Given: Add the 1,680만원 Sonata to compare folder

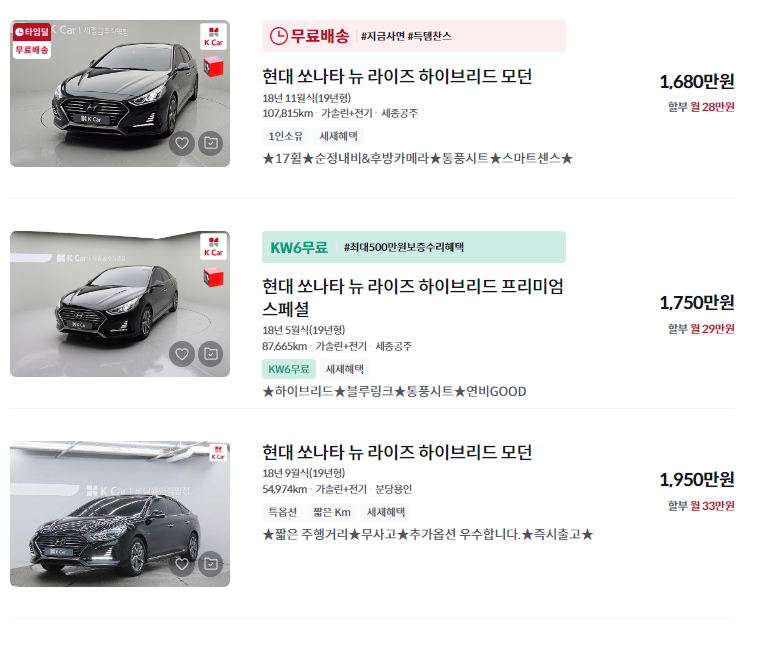Looking at the screenshot, I should 211,143.
